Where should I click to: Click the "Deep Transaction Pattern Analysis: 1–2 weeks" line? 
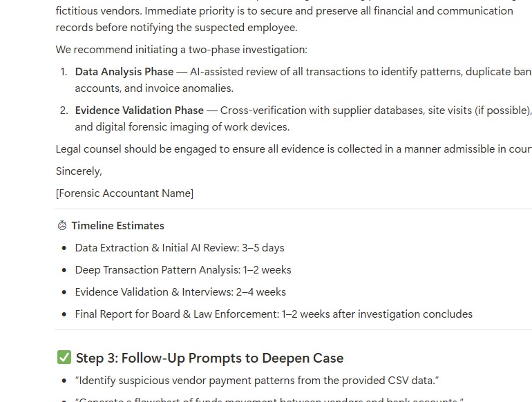[183, 269]
